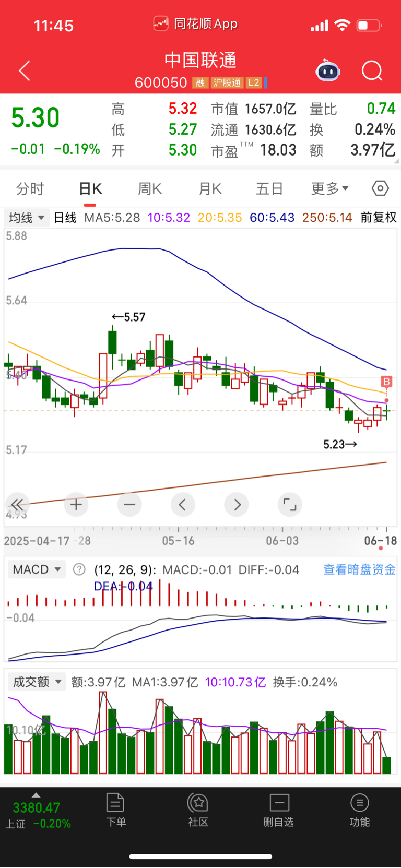The height and width of the screenshot is (868, 401).
Task: Toggle the 前复权 price adjustment setting
Action: [379, 217]
